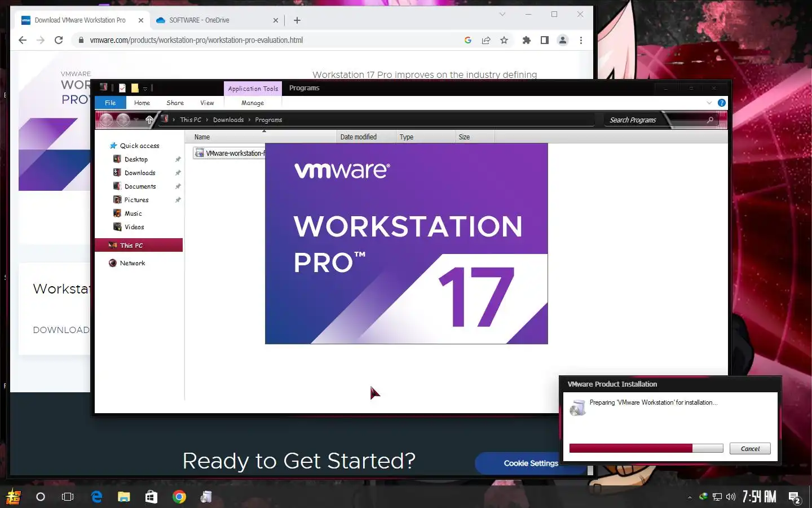Select the VMware-workstation installer file
Screen dimensions: 812x508
click(x=229, y=153)
